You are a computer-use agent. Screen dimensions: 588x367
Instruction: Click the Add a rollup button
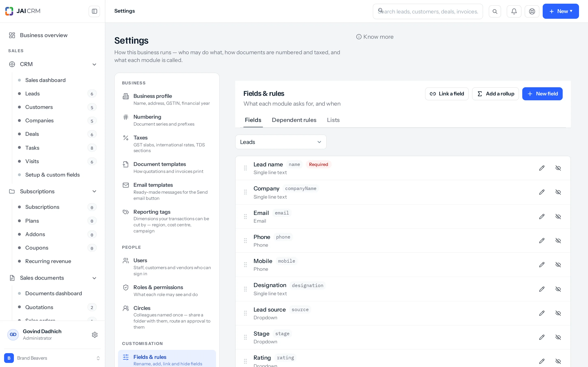coord(496,94)
